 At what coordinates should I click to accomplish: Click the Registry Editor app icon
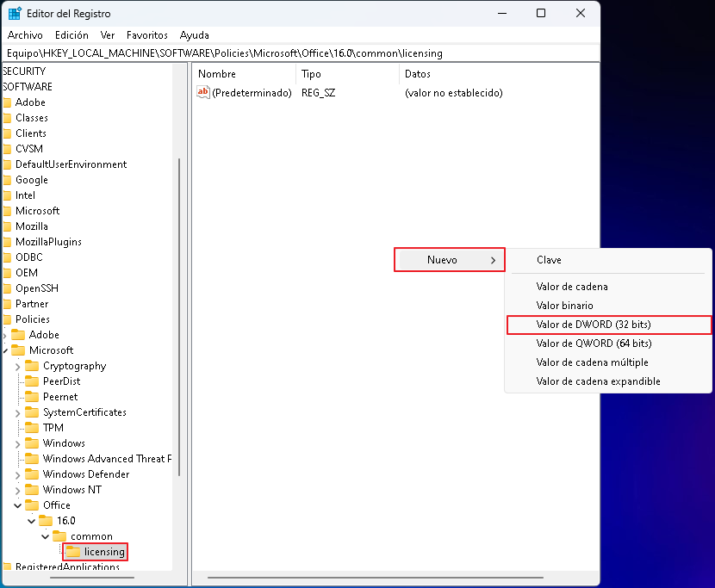[x=15, y=13]
